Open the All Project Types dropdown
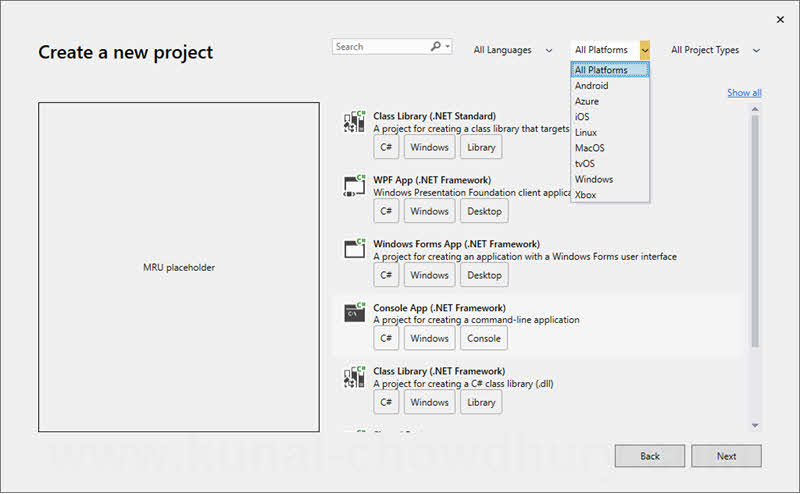800x494 pixels. (715, 50)
